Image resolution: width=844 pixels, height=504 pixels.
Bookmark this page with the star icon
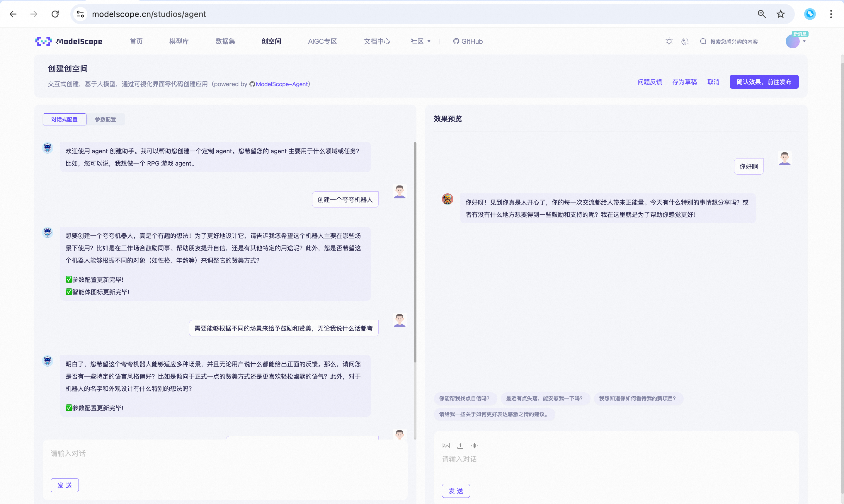780,14
